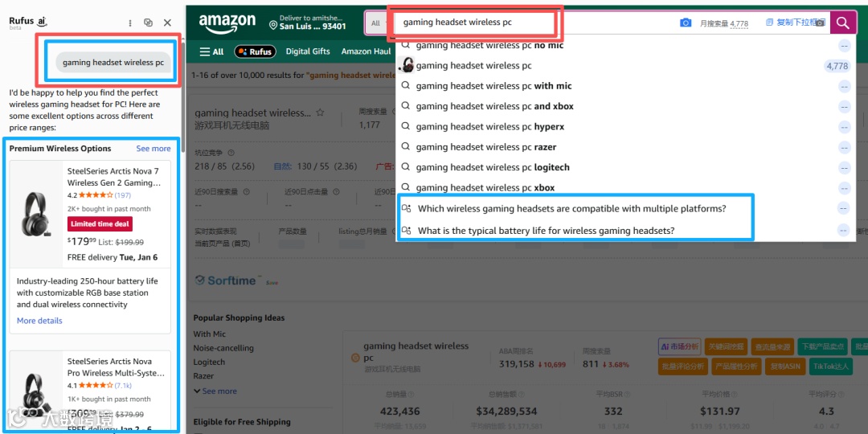Open the All departments search dropdown
868x434 pixels.
377,23
